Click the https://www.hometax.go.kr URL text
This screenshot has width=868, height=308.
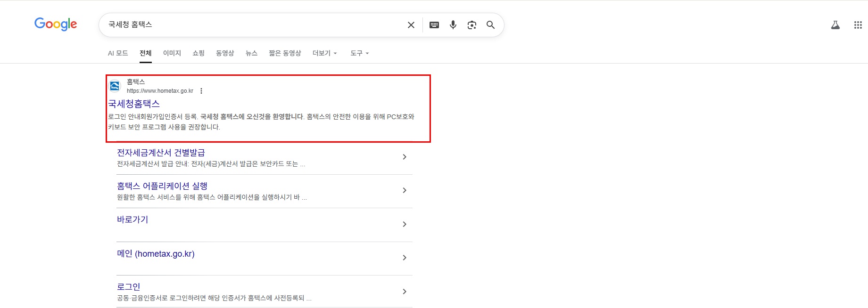(160, 91)
